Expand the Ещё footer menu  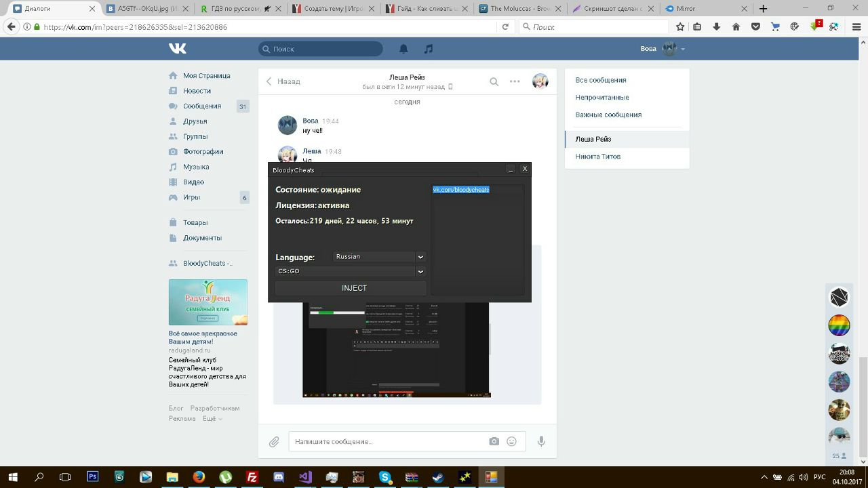point(212,419)
